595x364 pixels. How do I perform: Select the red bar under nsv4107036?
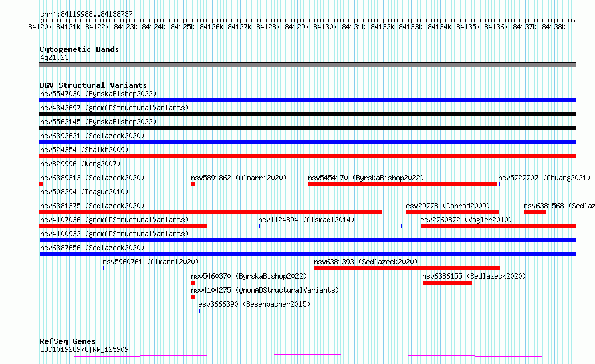(x=123, y=226)
